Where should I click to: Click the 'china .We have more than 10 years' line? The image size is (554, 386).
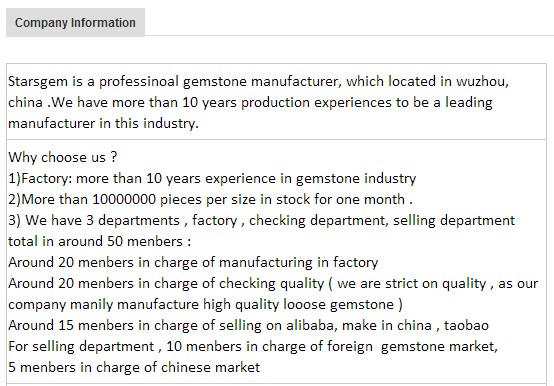(250, 102)
